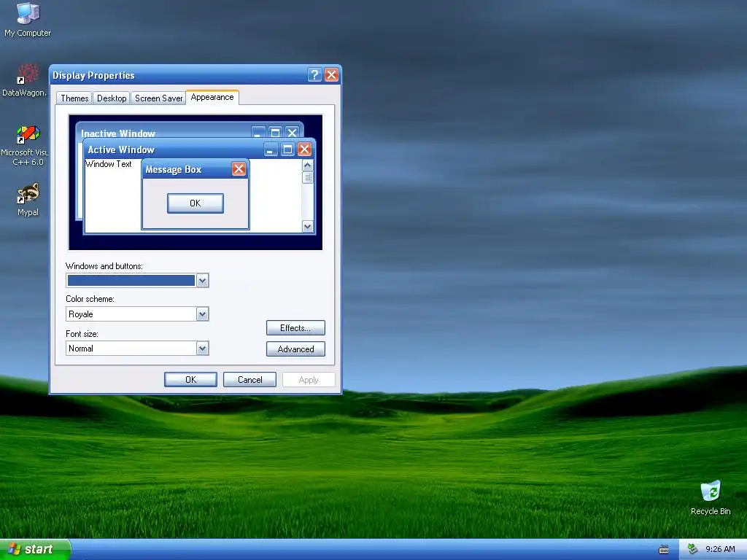
Task: Click the preview Inactive Window minimize icon
Action: pyautogui.click(x=259, y=133)
